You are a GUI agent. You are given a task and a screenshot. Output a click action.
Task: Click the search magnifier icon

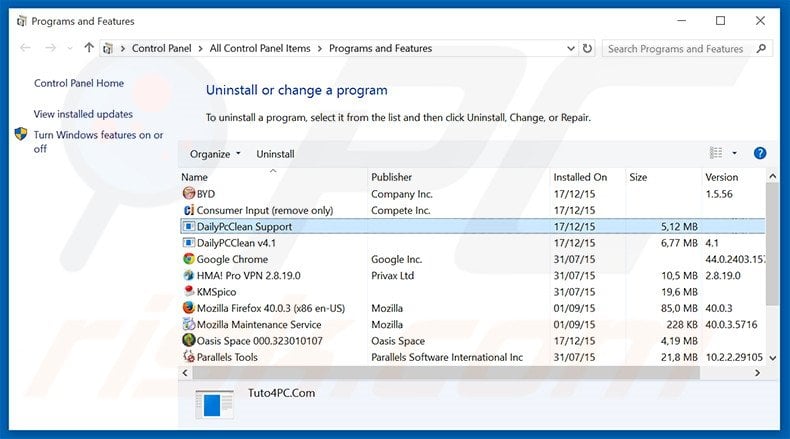pos(761,48)
